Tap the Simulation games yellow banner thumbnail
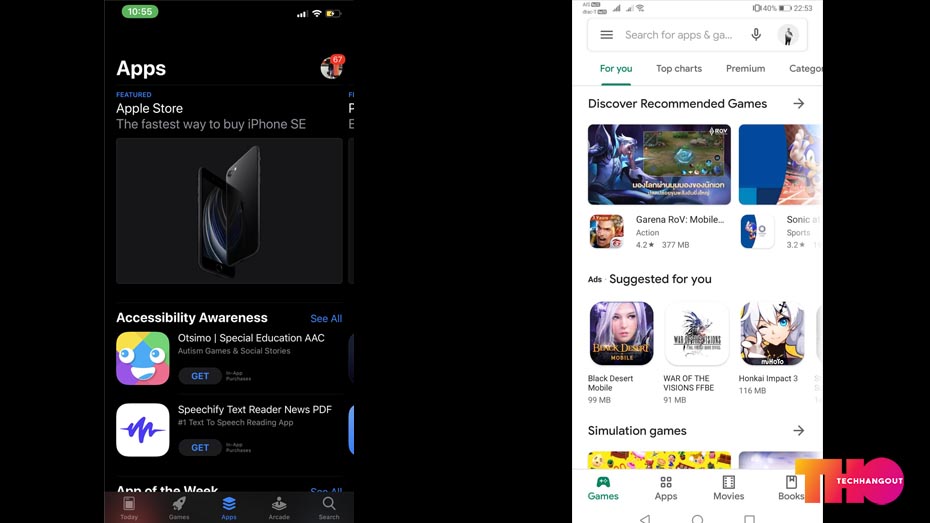 (659, 460)
